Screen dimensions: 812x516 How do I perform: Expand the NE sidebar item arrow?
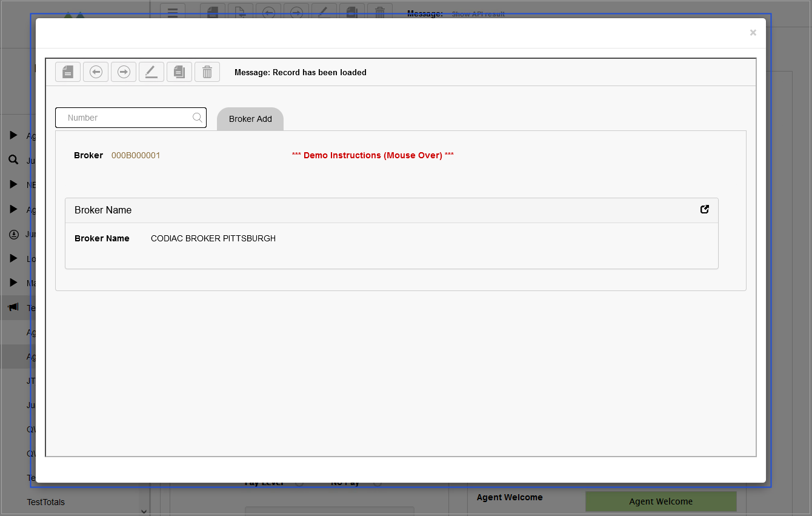click(x=13, y=184)
